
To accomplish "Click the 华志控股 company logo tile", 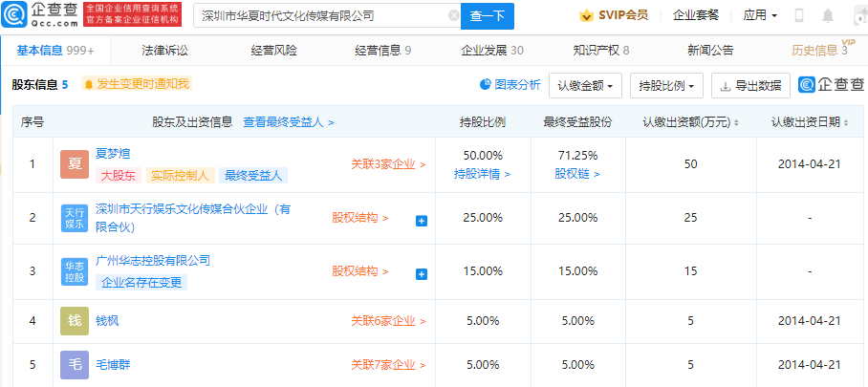I will coord(75,271).
